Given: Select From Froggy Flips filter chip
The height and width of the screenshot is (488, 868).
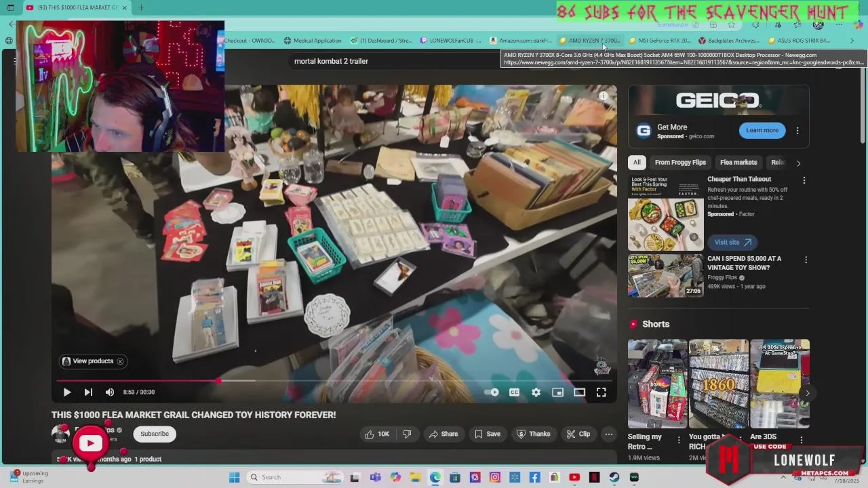Looking at the screenshot, I should coord(680,163).
